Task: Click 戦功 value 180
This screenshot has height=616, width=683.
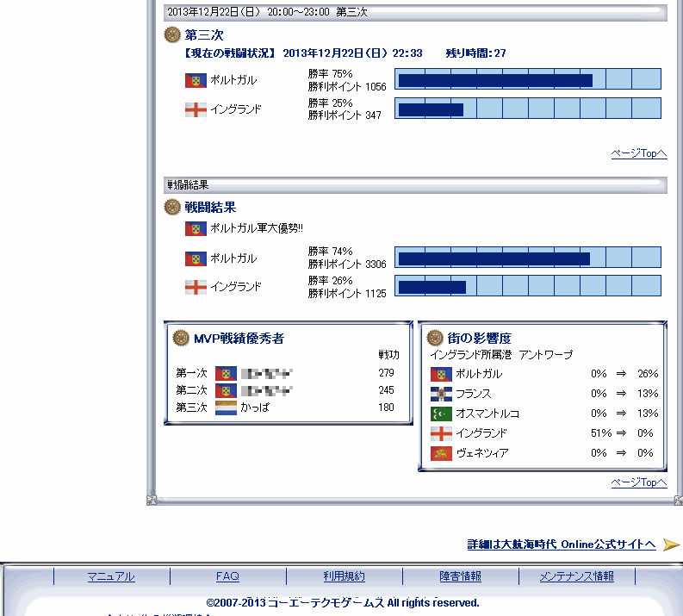Action: tap(386, 408)
